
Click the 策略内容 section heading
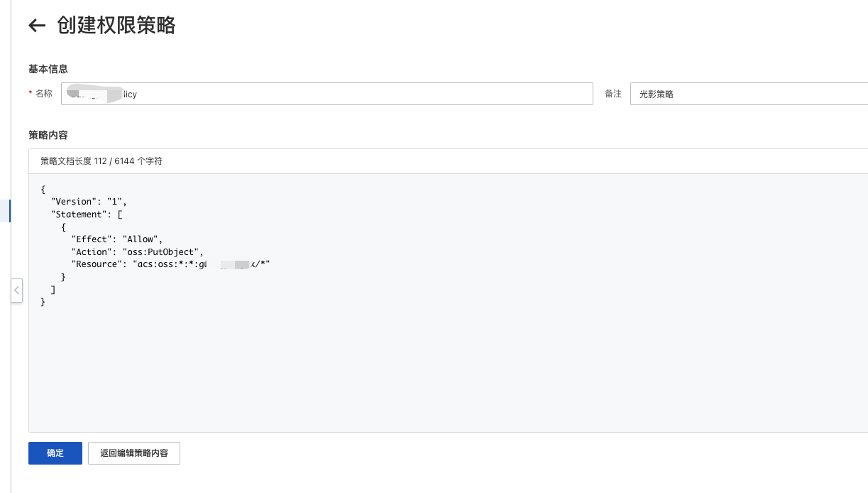48,135
